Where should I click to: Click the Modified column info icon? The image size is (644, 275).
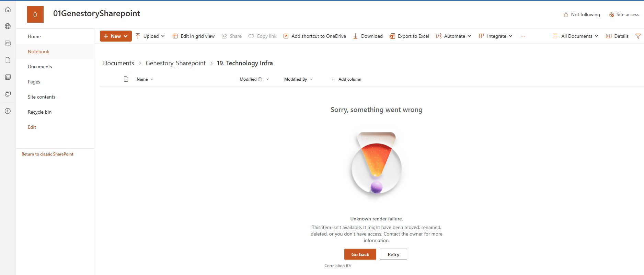[260, 79]
